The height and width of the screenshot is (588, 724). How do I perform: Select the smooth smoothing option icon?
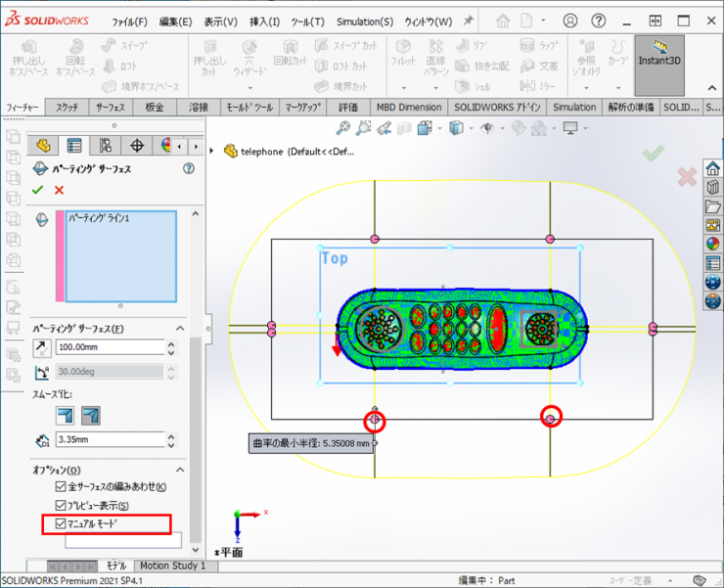pyautogui.click(x=89, y=416)
